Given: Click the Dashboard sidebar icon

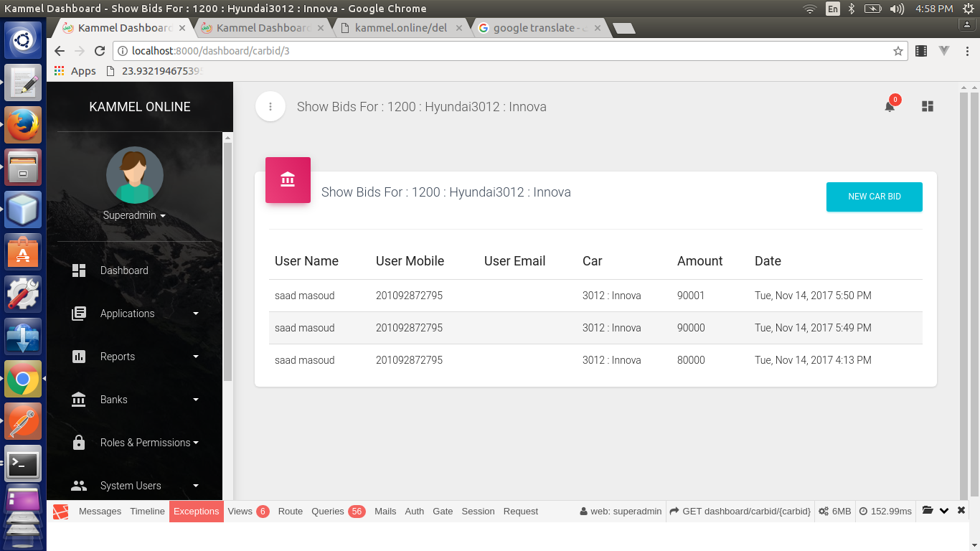Looking at the screenshot, I should coord(79,270).
